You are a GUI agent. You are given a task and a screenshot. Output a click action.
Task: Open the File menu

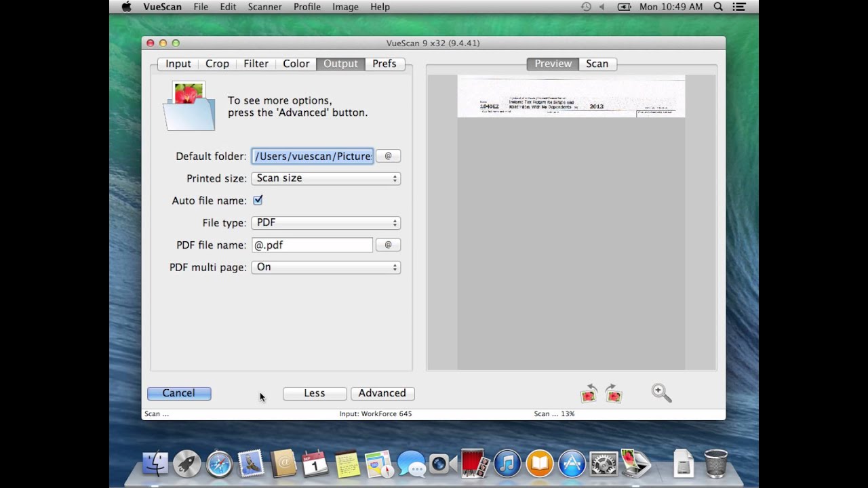(201, 7)
